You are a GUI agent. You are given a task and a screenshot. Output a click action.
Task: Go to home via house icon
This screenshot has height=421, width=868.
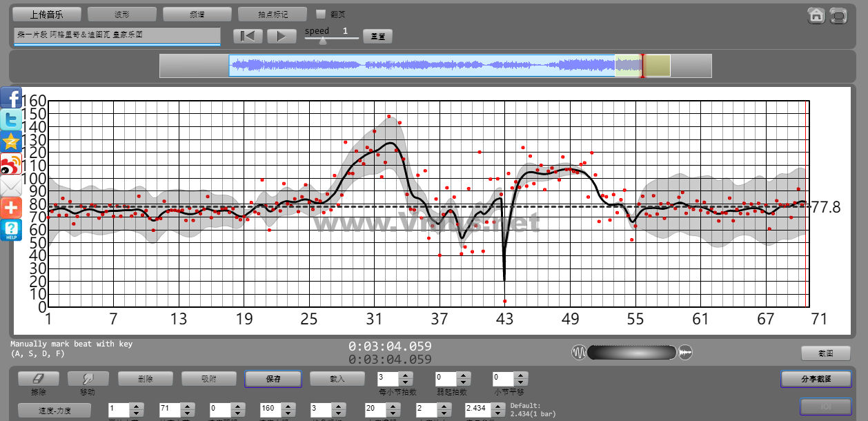click(816, 15)
